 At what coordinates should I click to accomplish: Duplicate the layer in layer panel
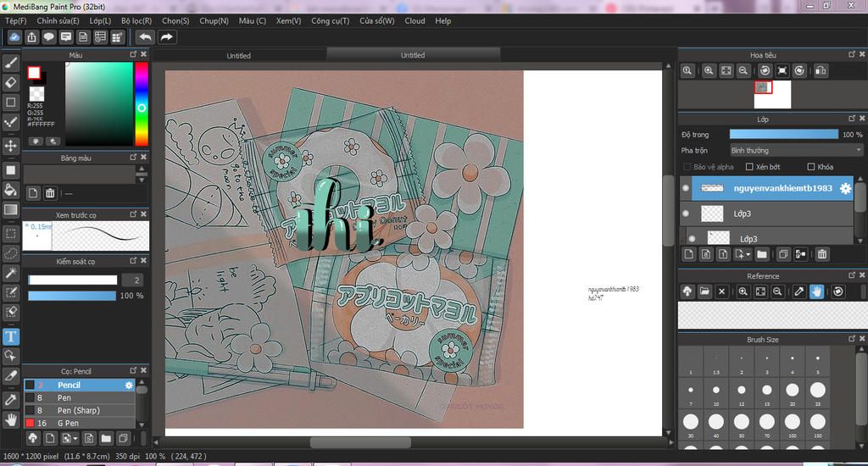(x=783, y=254)
